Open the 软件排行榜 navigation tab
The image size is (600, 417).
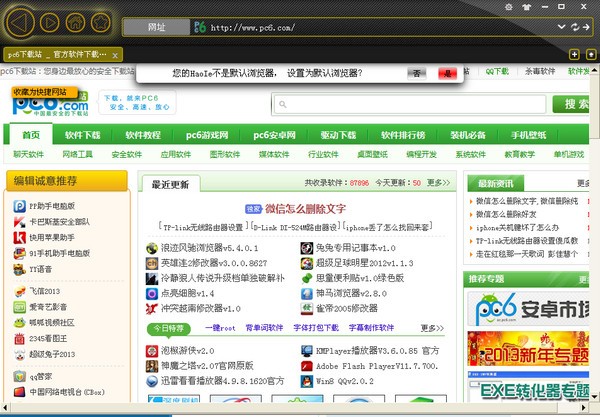tap(403, 135)
